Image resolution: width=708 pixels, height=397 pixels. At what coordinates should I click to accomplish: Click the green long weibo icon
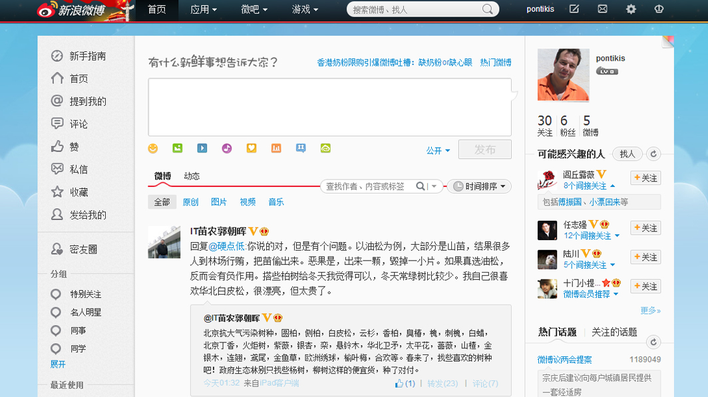(x=326, y=148)
